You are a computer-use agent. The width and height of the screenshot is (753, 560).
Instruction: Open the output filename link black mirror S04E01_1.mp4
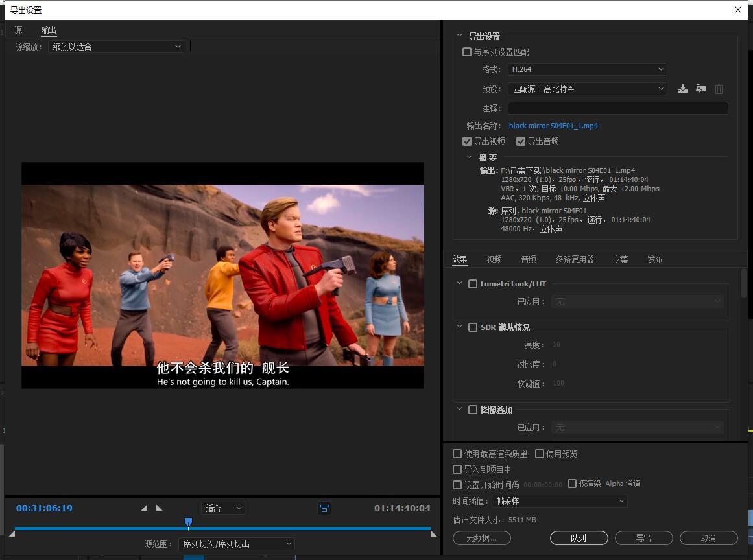click(552, 125)
